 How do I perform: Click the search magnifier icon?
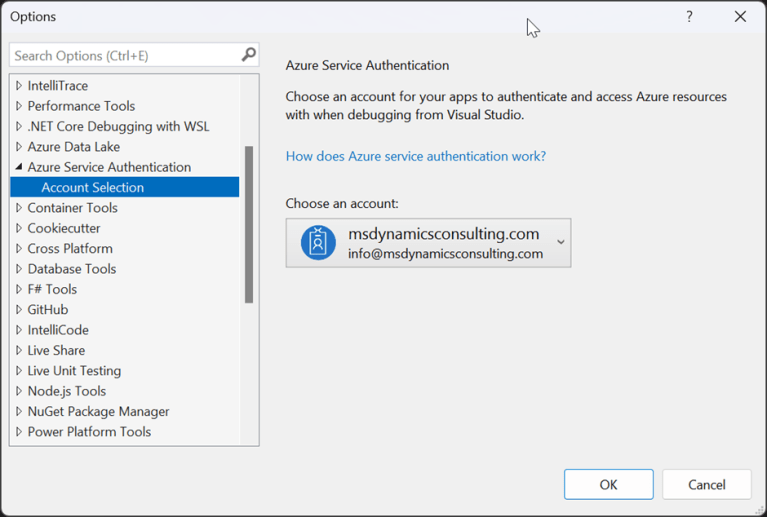point(248,54)
